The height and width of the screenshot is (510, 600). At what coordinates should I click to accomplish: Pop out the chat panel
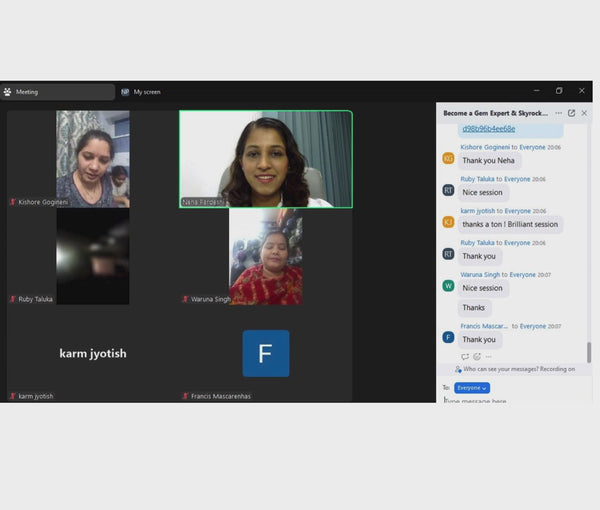click(x=571, y=113)
